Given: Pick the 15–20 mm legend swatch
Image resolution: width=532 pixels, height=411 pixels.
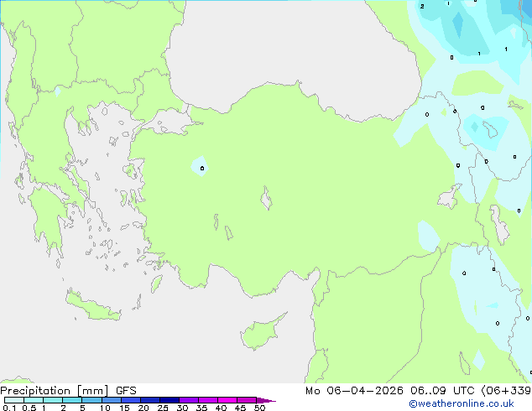Looking at the screenshot, I should click(x=131, y=400).
